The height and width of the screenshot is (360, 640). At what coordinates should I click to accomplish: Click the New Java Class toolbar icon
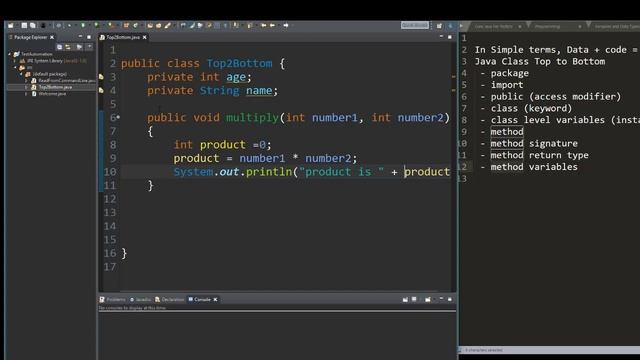(x=136, y=25)
